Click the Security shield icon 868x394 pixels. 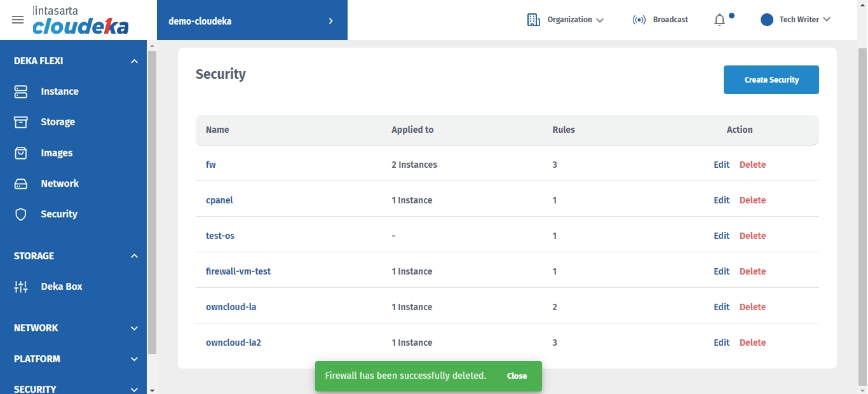21,214
